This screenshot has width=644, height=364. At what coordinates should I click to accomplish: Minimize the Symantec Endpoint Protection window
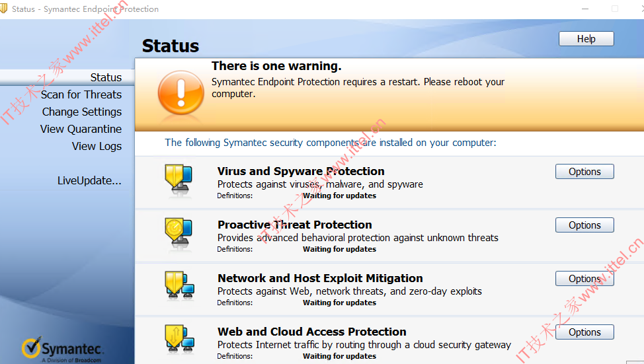point(585,9)
